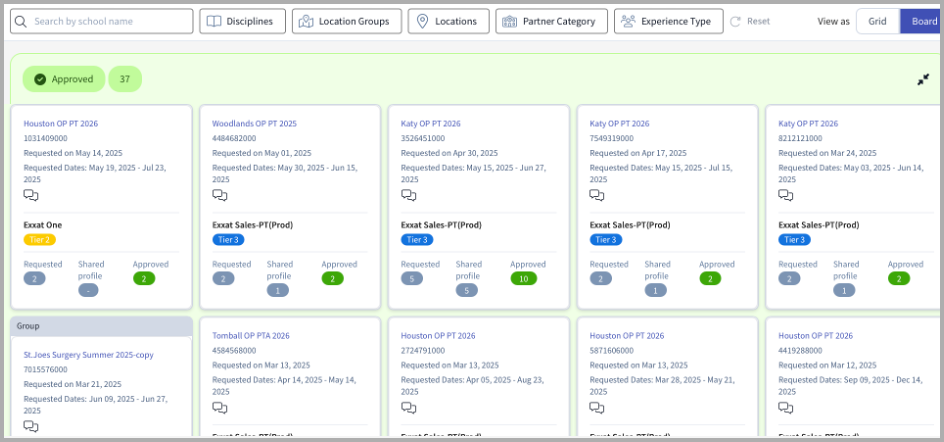
Task: Click 'Requested on Mar 12, 2025' text
Action: 827,365
